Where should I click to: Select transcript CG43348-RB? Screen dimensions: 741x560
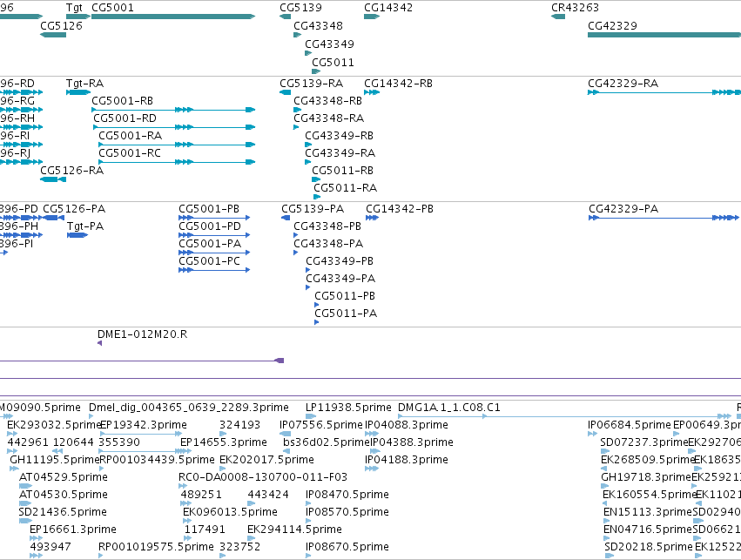(328, 101)
